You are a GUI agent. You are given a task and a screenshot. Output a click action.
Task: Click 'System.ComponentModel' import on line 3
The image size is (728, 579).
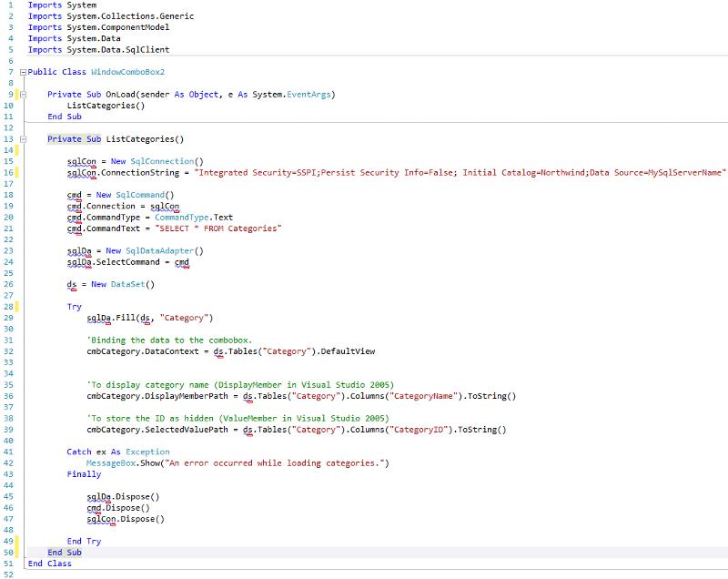(x=118, y=27)
